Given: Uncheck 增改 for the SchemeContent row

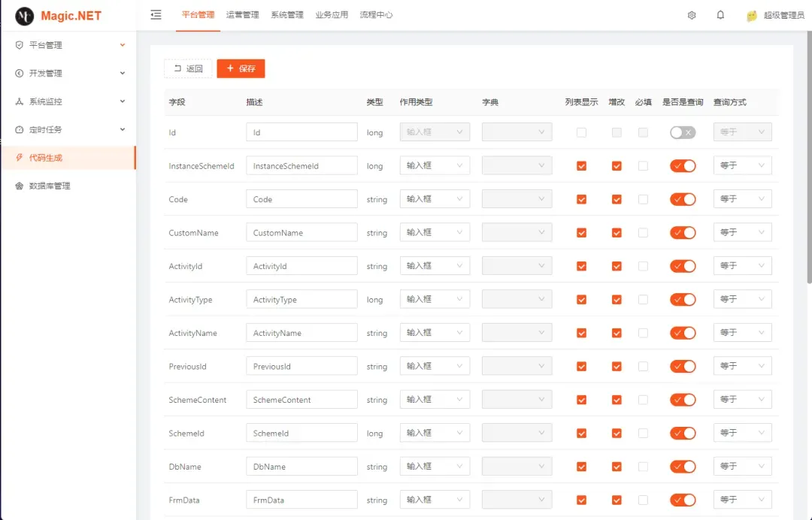Looking at the screenshot, I should click(x=617, y=400).
